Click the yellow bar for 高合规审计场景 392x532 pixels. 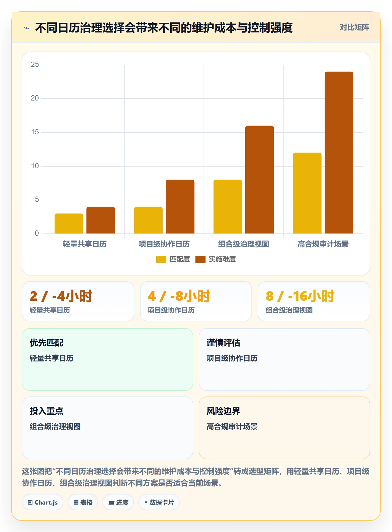click(x=307, y=193)
